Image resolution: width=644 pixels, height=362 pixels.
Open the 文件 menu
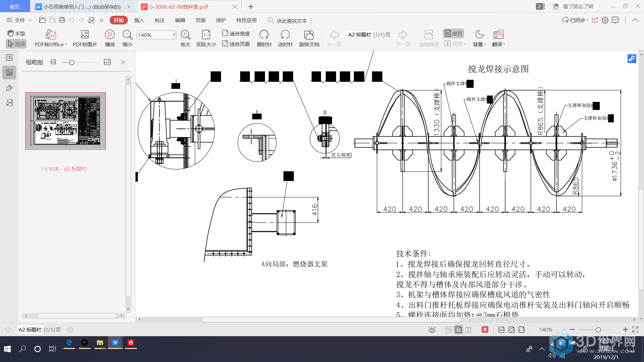19,20
